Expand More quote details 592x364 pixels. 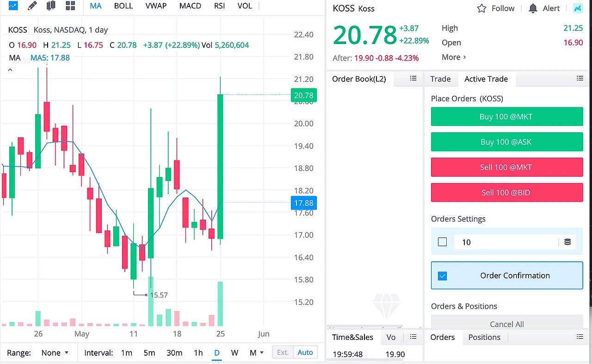point(454,57)
